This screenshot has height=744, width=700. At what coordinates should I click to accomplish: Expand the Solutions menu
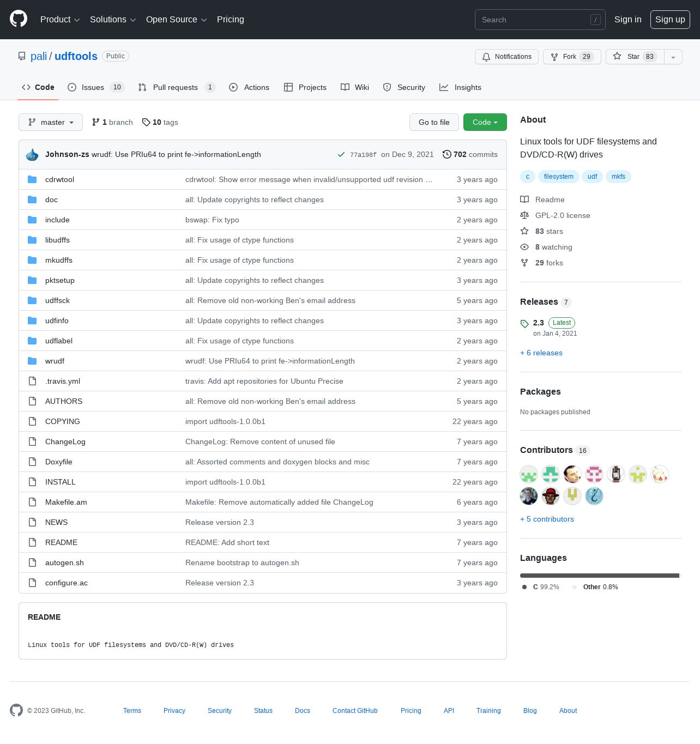[113, 19]
